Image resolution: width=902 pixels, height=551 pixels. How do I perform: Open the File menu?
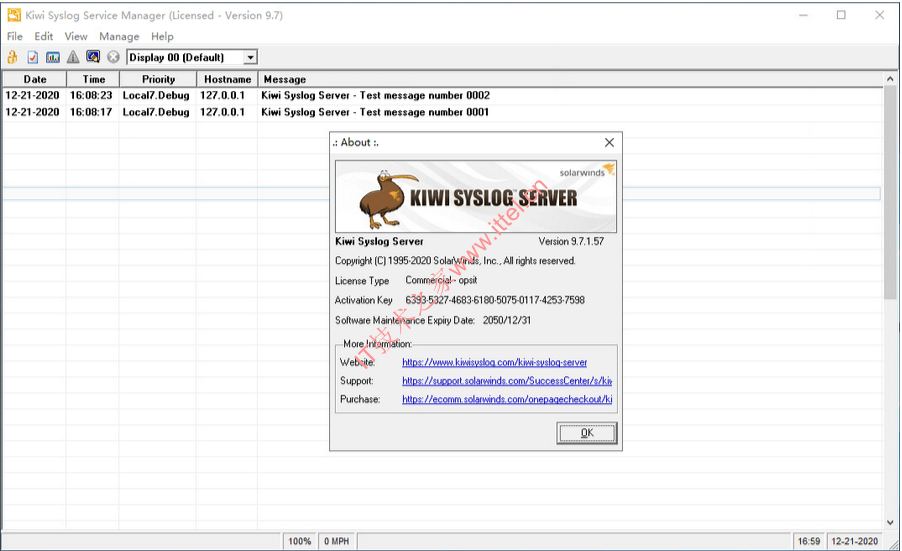pyautogui.click(x=14, y=36)
